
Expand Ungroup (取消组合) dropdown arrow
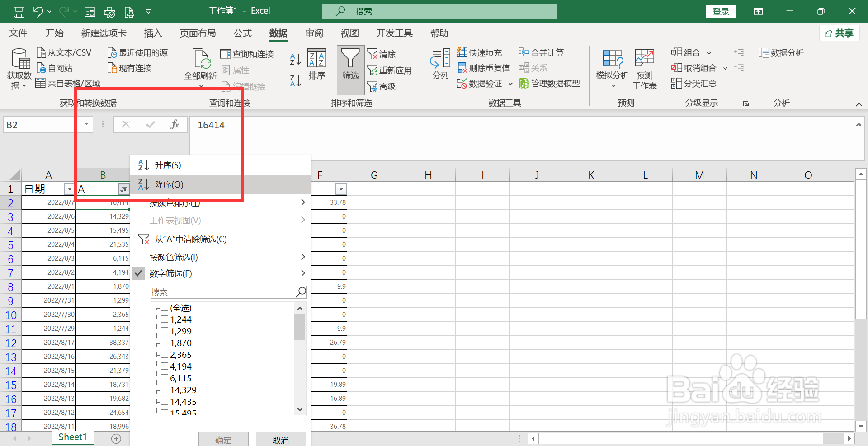(725, 68)
